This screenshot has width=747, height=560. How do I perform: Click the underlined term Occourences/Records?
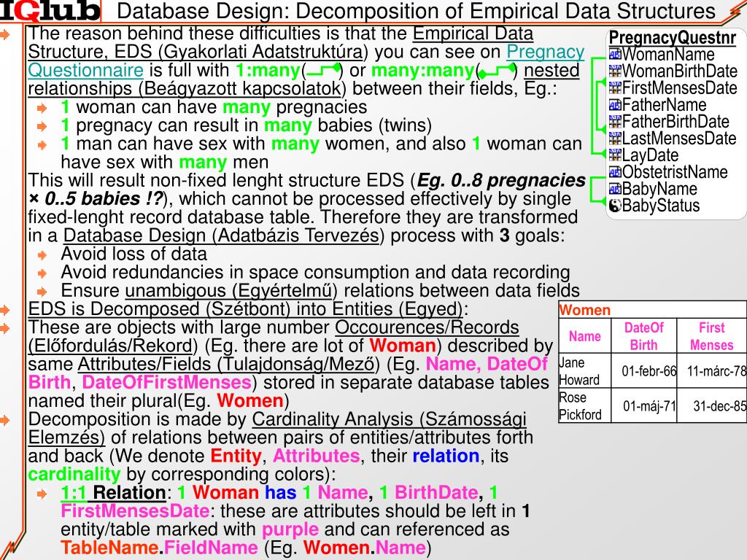pos(426,327)
